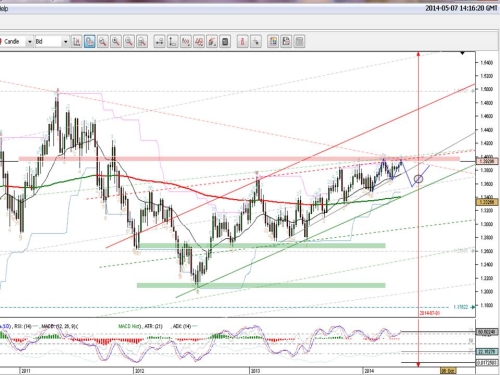Click the save chart template icon
This screenshot has width=500, height=375.
[x=286, y=42]
